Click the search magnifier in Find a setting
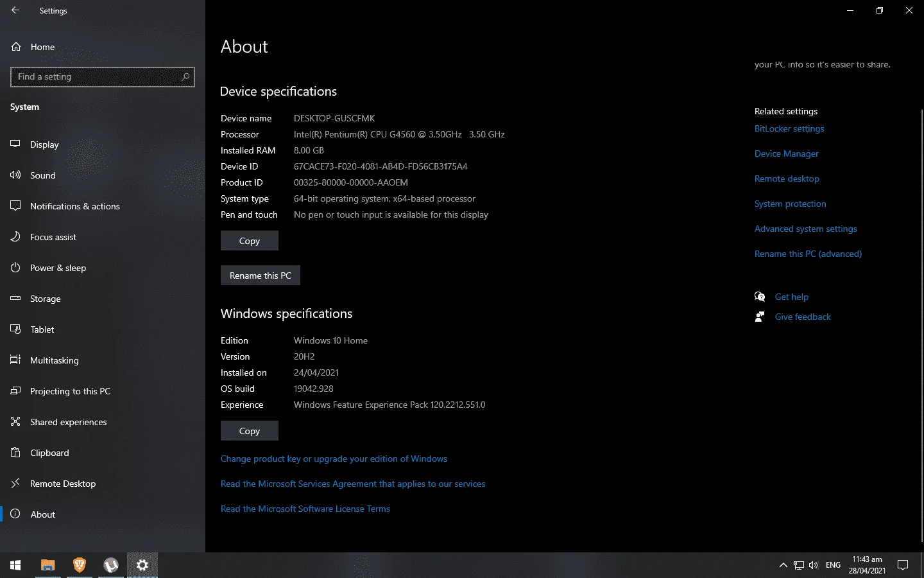Screen dimensions: 924x578 185,76
